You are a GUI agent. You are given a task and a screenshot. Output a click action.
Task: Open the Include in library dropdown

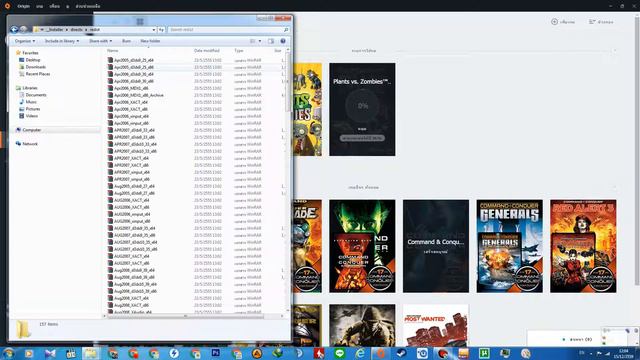(62, 41)
